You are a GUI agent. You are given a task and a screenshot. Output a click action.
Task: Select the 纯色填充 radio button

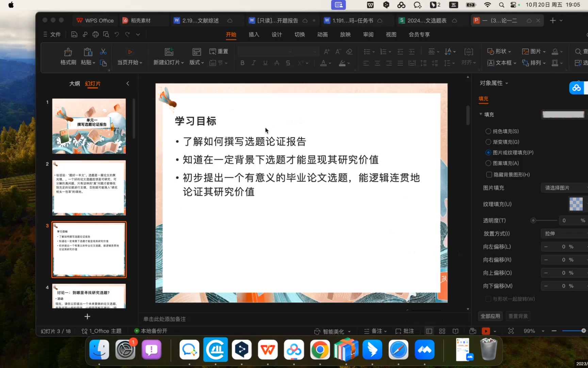tap(488, 131)
